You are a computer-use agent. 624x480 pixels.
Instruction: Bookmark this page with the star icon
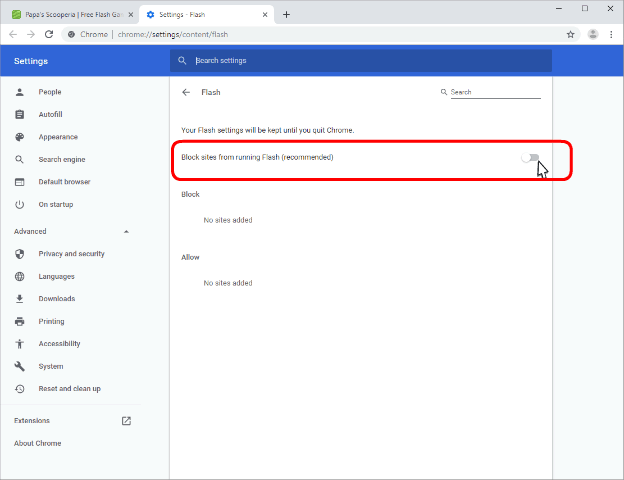[x=570, y=34]
